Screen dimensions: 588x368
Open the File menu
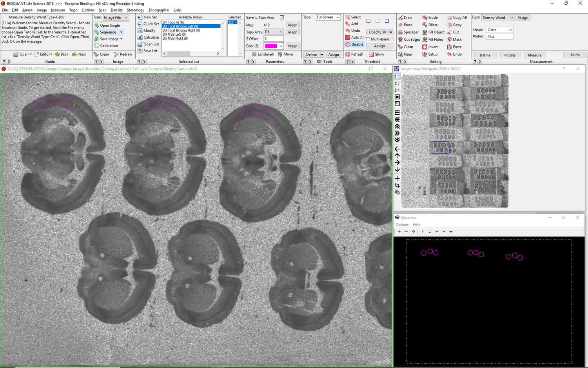point(5,10)
